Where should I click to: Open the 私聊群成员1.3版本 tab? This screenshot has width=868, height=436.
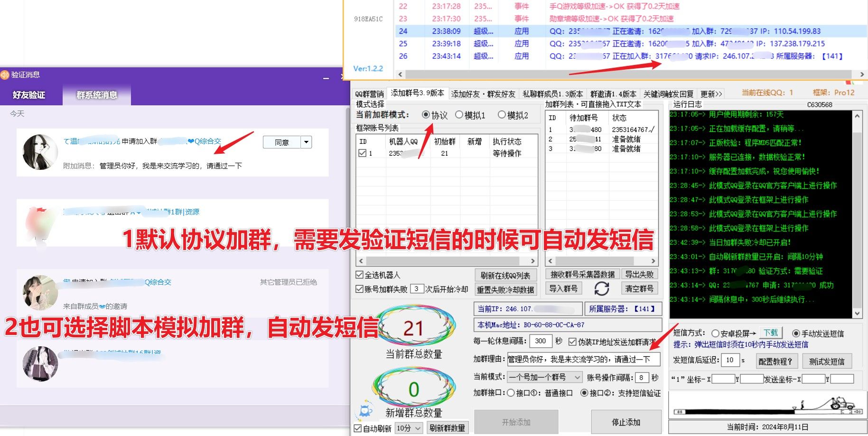coord(552,94)
